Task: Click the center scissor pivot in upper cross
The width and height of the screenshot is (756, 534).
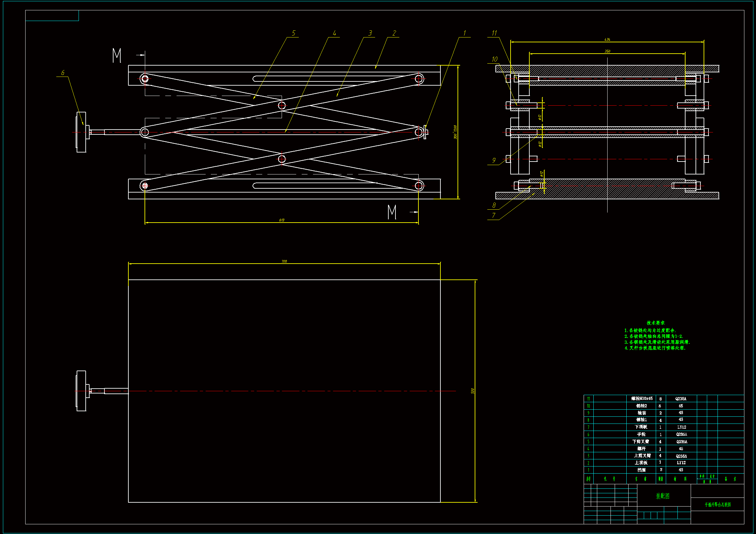Action: click(x=282, y=105)
